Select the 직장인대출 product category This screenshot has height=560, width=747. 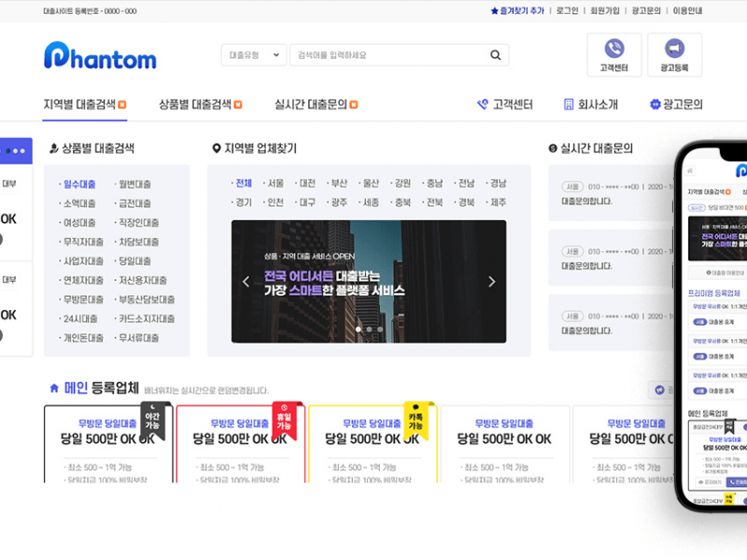[138, 222]
